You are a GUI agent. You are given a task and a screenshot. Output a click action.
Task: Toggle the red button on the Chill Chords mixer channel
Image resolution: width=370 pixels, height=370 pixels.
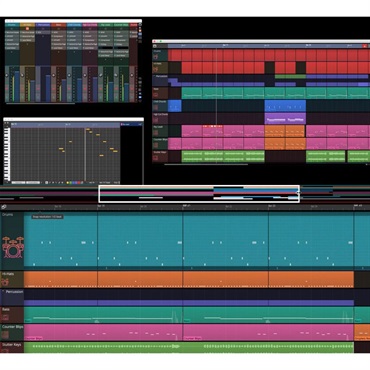[69, 89]
